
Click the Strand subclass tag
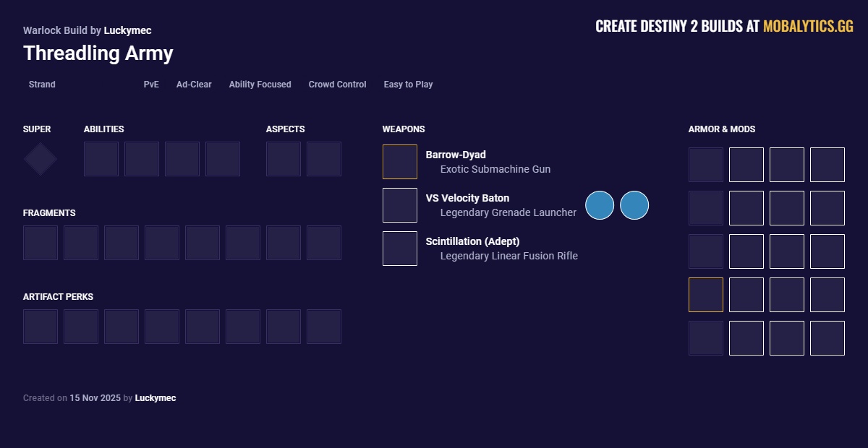click(x=42, y=85)
